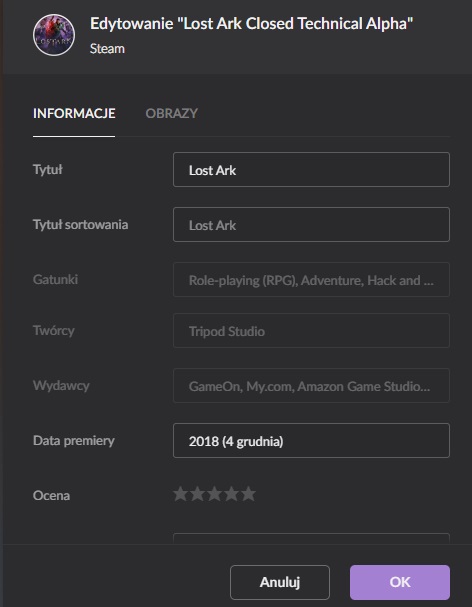Set Ocena rating to four stars
Viewport: 472px width, 607px height.
click(232, 494)
